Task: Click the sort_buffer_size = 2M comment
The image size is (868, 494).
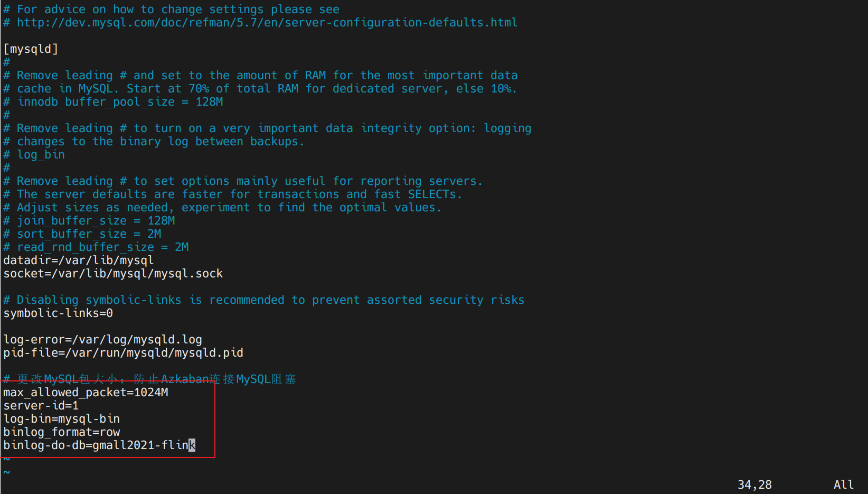Action: pos(82,234)
